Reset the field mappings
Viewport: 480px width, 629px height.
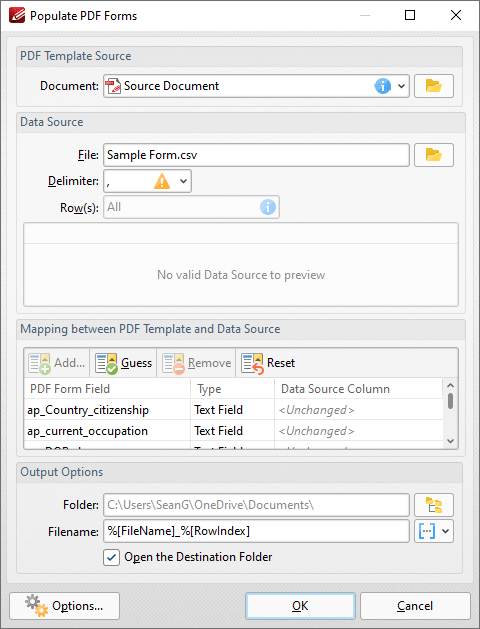pyautogui.click(x=268, y=363)
